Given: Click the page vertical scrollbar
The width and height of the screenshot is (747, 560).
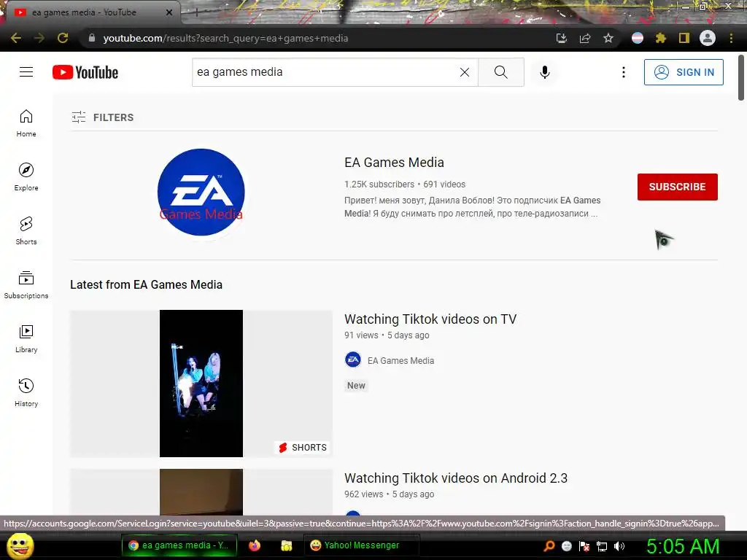Looking at the screenshot, I should [x=741, y=77].
